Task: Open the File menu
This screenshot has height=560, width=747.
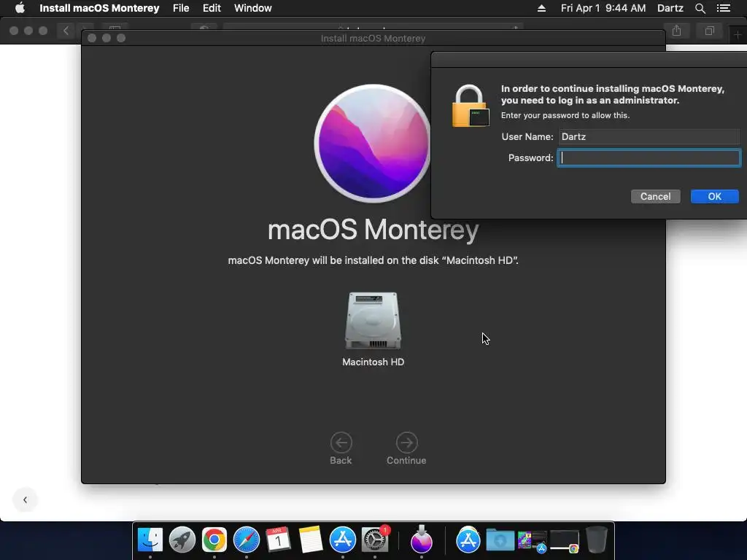Action: click(x=181, y=8)
